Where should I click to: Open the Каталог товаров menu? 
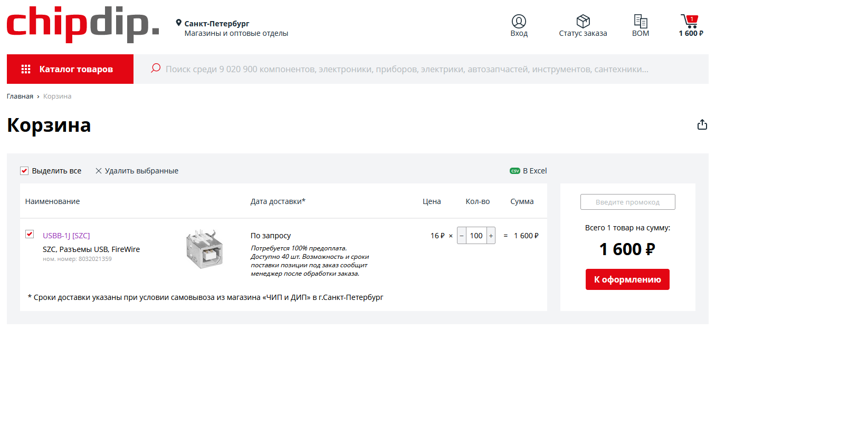(70, 69)
